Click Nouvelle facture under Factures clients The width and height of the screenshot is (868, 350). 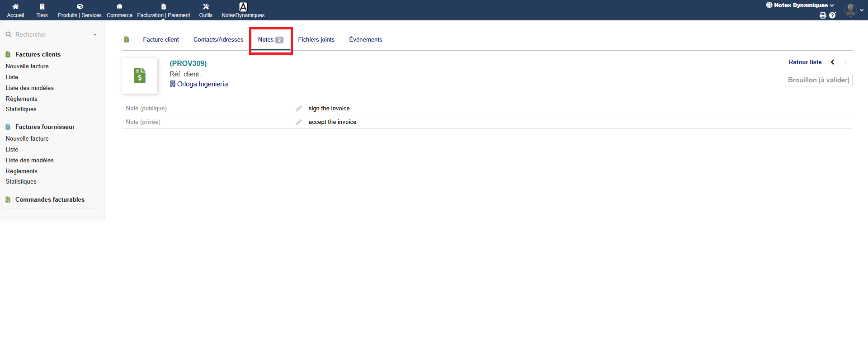27,66
